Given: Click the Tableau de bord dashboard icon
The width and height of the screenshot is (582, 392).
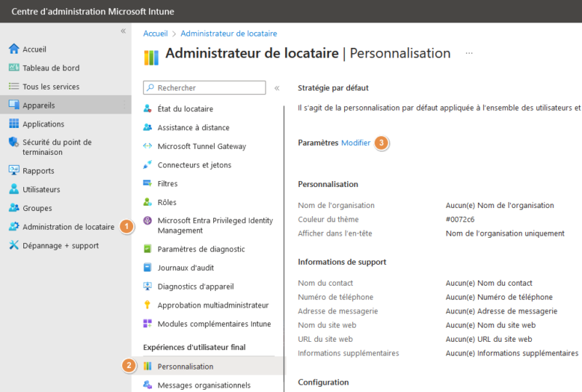Looking at the screenshot, I should [x=14, y=67].
